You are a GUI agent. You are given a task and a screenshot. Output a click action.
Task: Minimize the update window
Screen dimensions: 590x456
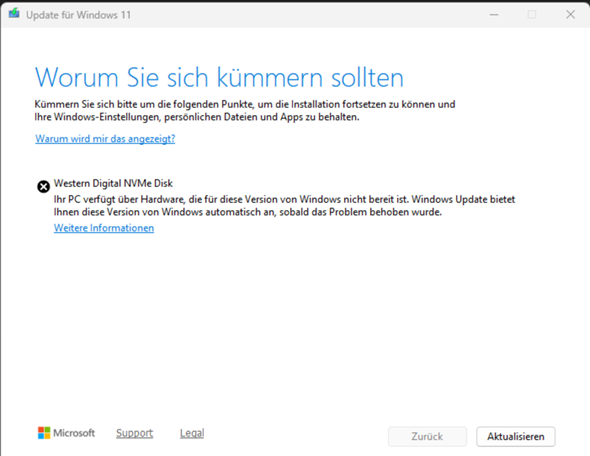(x=494, y=15)
